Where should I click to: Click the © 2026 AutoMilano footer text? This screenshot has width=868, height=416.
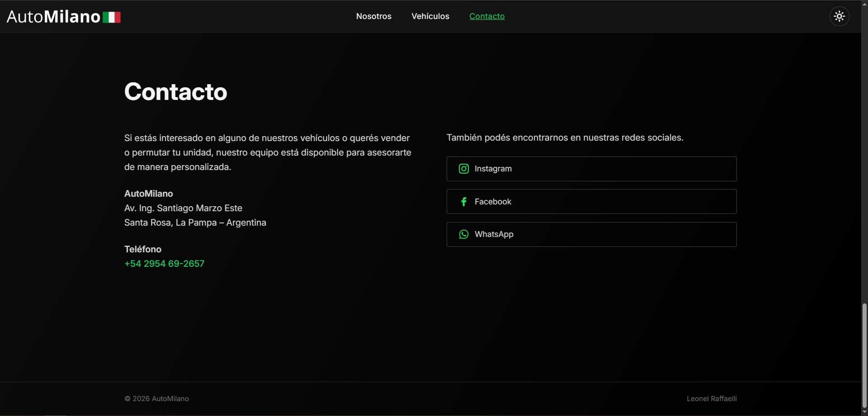(156, 399)
